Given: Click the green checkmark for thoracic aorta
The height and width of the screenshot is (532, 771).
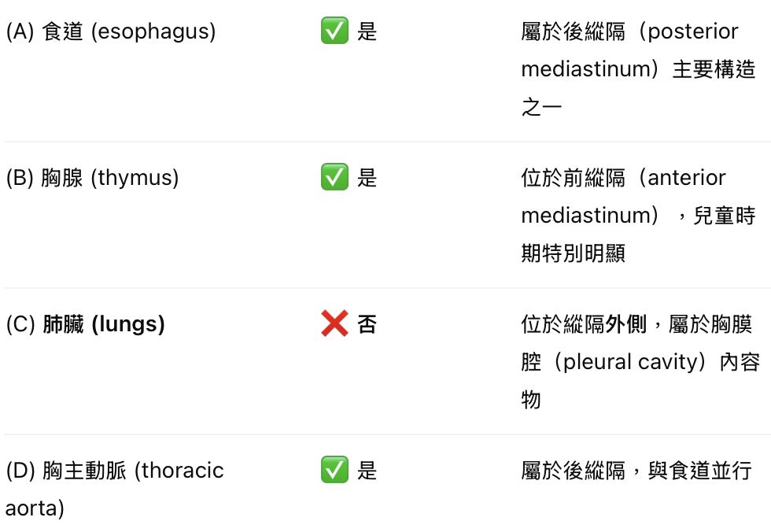Looking at the screenshot, I should point(334,470).
